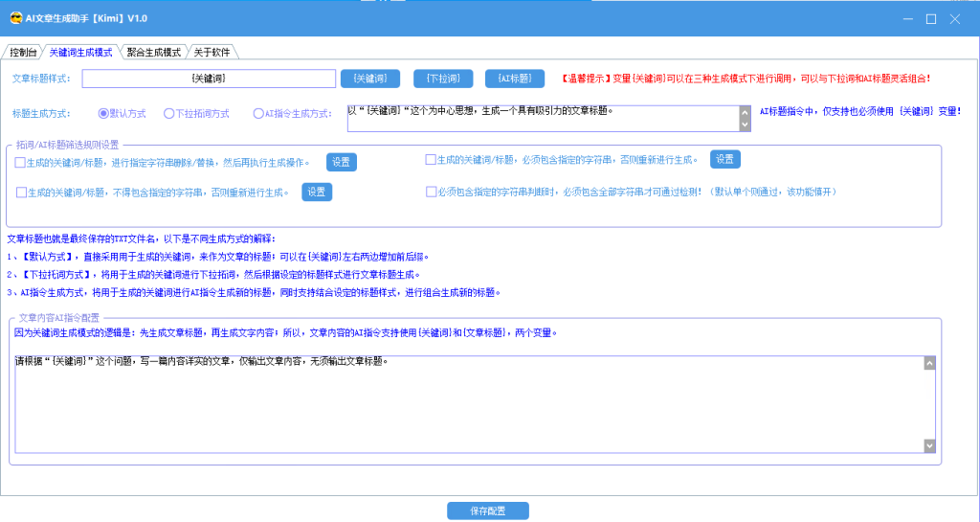Close the AI文章生成助手 window
The image size is (980, 522).
click(x=955, y=19)
